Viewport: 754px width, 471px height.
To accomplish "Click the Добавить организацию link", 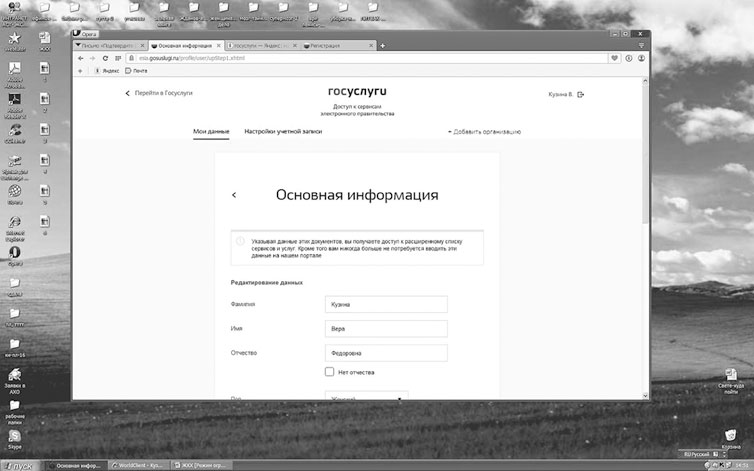I will pos(484,132).
